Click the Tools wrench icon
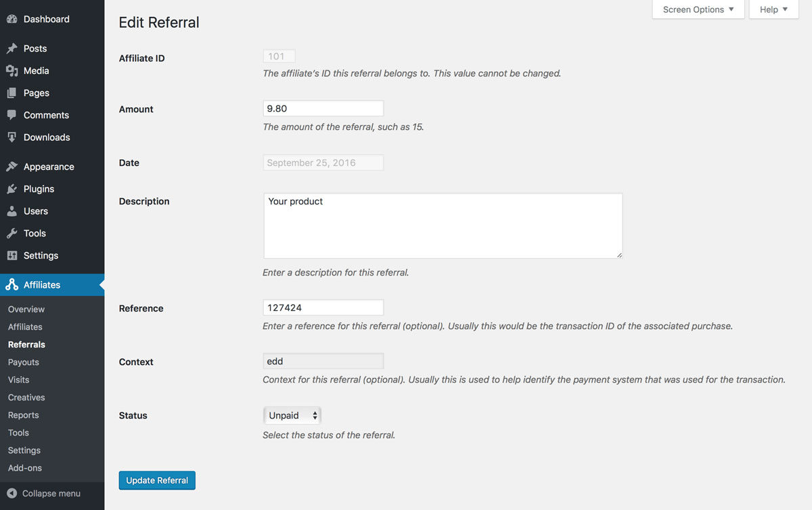 (x=12, y=234)
